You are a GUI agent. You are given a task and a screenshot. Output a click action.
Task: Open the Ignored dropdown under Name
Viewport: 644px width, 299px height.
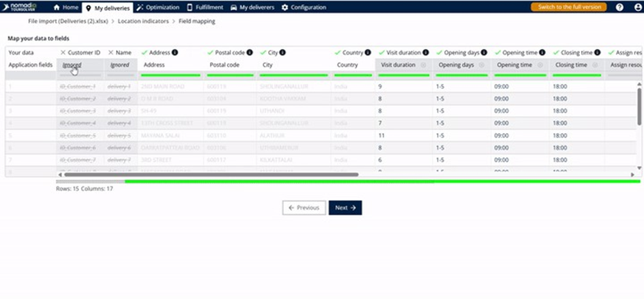coord(119,65)
